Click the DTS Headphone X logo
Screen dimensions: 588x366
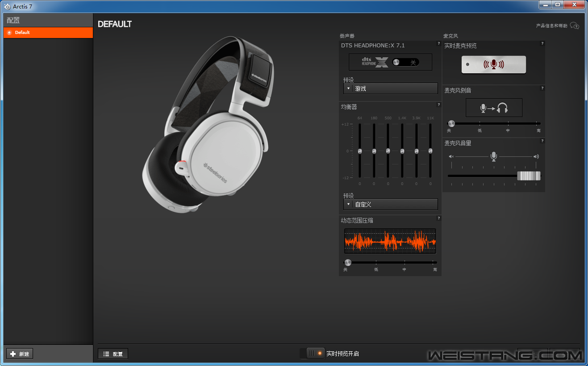375,62
